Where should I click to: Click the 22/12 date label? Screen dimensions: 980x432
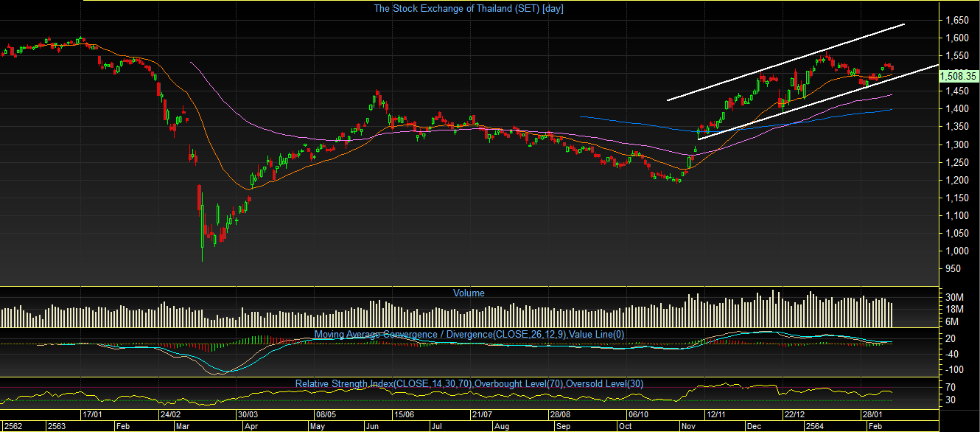click(794, 415)
